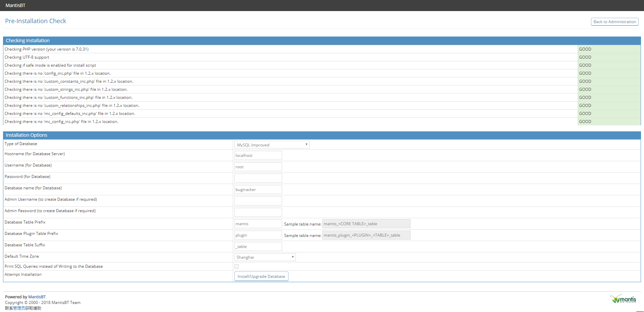Click the Attempt Installation label
644x312 pixels.
pos(23,274)
